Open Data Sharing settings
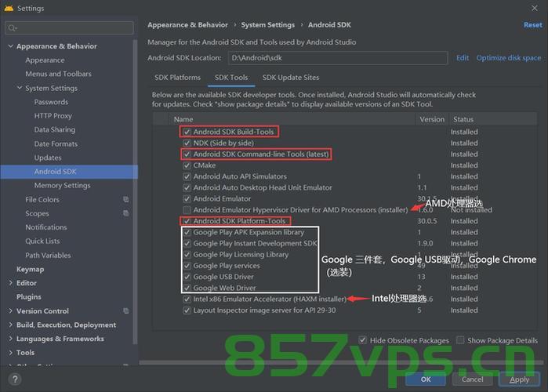548x392 pixels. (55, 129)
